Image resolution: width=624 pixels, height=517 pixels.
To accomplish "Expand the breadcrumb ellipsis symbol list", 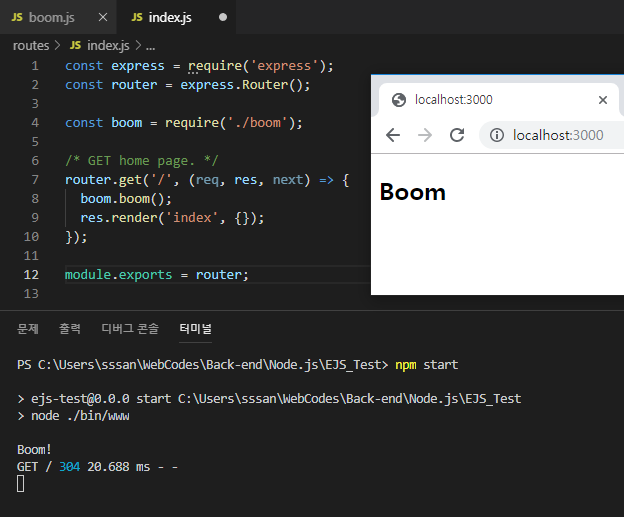I will (150, 46).
